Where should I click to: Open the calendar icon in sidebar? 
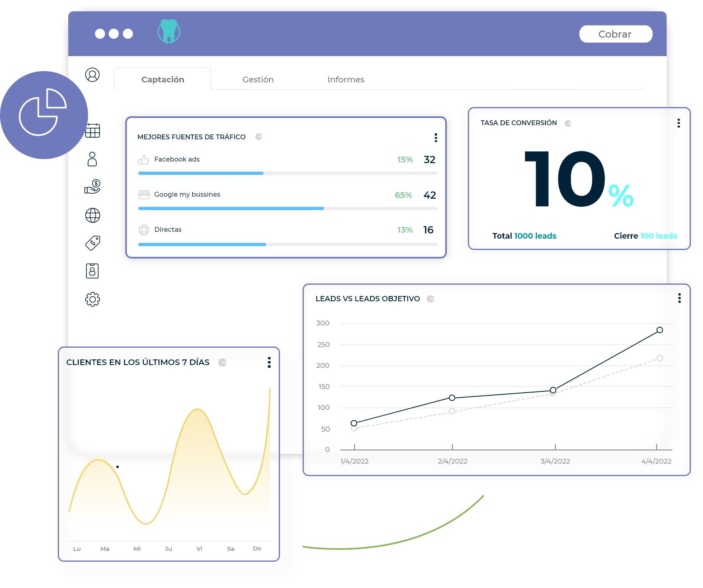93,130
